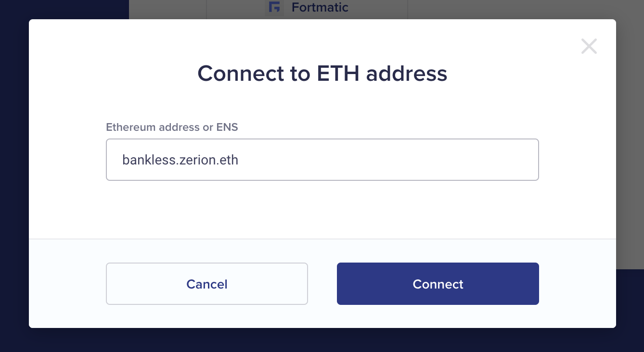
Task: Click the bankless.zerion.eth text in the input
Action: point(180,160)
